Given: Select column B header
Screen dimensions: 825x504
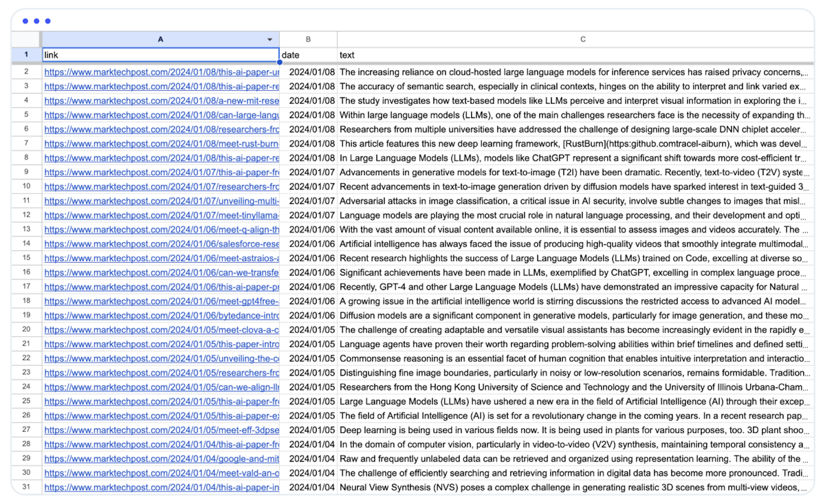Looking at the screenshot, I should [x=308, y=40].
